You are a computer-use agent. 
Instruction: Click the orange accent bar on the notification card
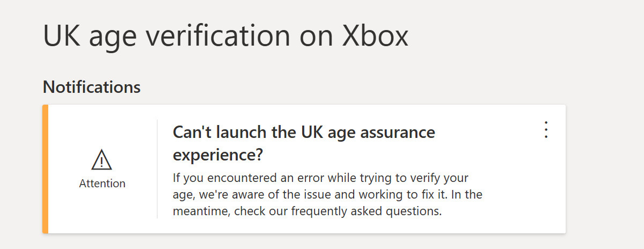46,169
